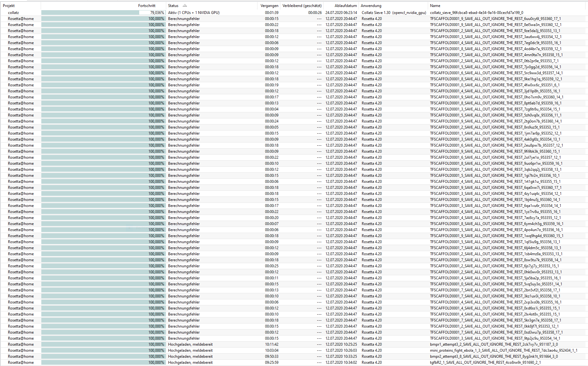Screen dimensions: 588x366
Task: Sort by Verbleibend (geschätzt) column
Action: click(x=302, y=6)
